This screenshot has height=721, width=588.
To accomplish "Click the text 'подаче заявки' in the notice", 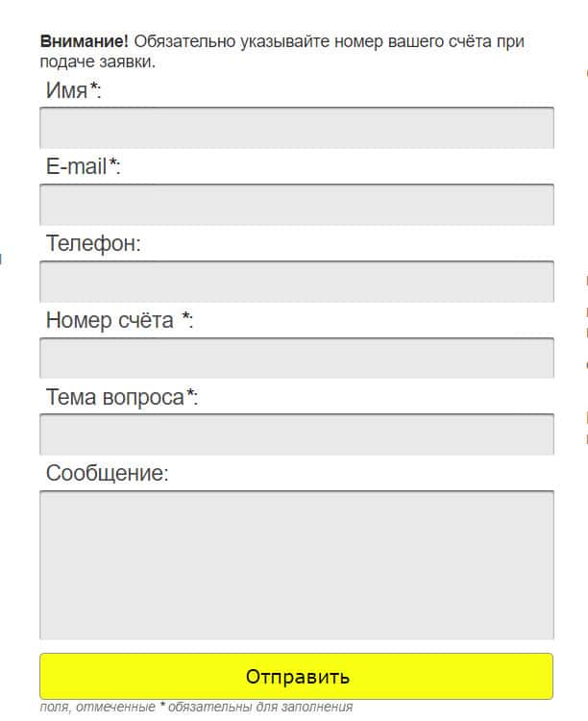I will coord(97,62).
